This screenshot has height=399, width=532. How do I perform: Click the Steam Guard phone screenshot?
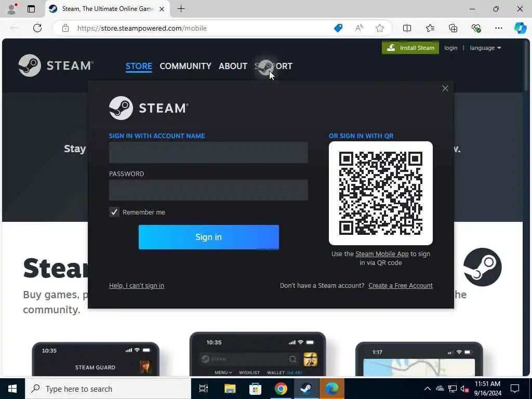coord(96,359)
